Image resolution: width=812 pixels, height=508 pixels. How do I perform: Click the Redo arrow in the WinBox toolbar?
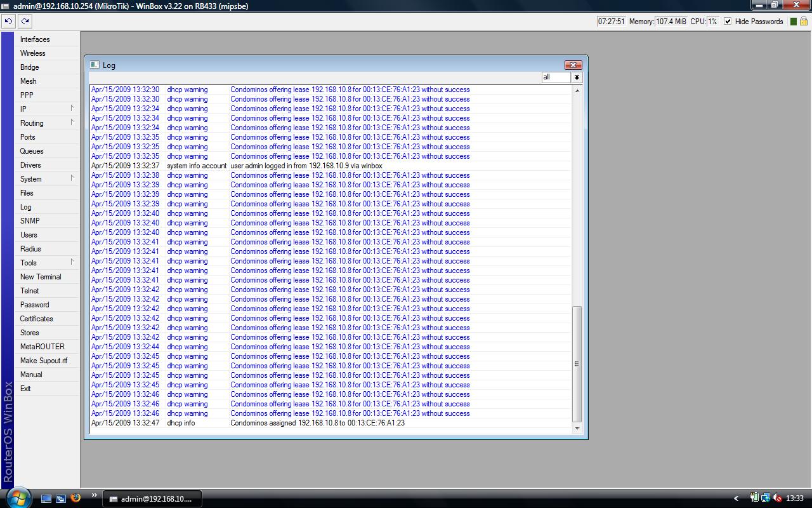point(25,21)
